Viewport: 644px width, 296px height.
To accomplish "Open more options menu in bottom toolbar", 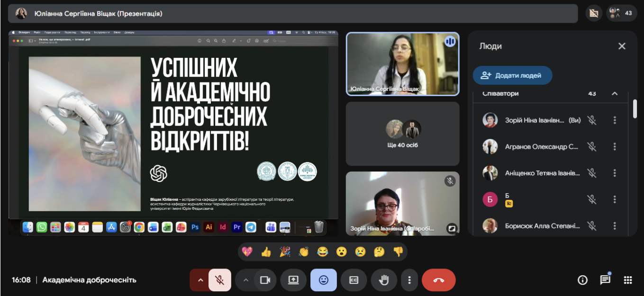I will [x=409, y=280].
